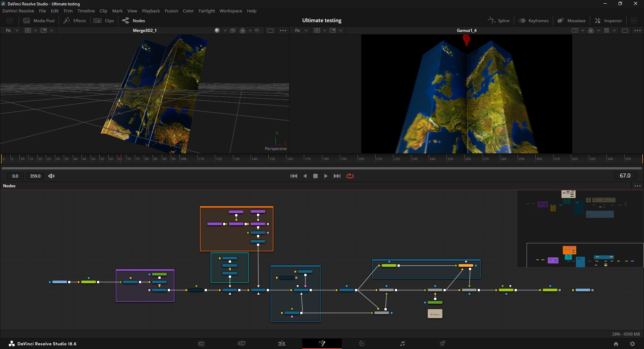The width and height of the screenshot is (644, 349).
Task: Toggle the Keyframes editor panel
Action: pos(533,20)
